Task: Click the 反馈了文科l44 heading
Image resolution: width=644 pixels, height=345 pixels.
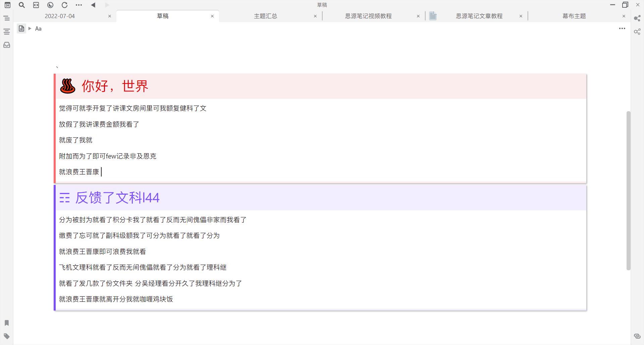Action: [x=117, y=198]
